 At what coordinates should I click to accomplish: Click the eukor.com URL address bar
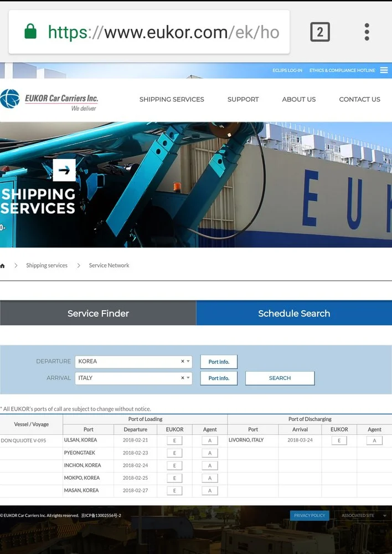pyautogui.click(x=149, y=32)
